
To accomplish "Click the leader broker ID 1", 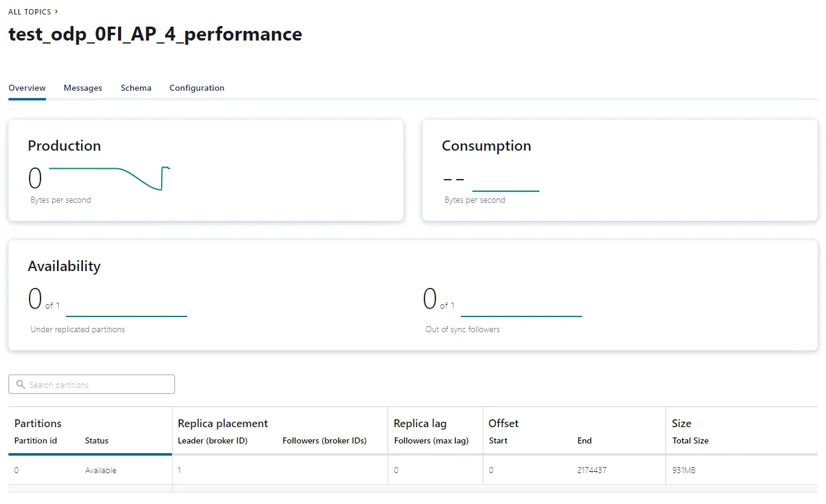I will [178, 470].
